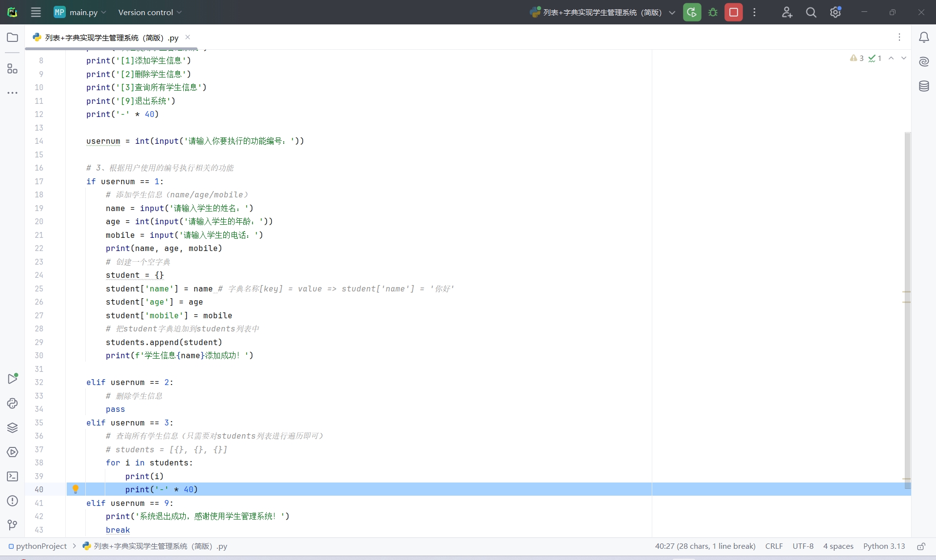Screen dimensions: 936x560
Task: Toggle the Notifications bell panel
Action: click(x=924, y=38)
